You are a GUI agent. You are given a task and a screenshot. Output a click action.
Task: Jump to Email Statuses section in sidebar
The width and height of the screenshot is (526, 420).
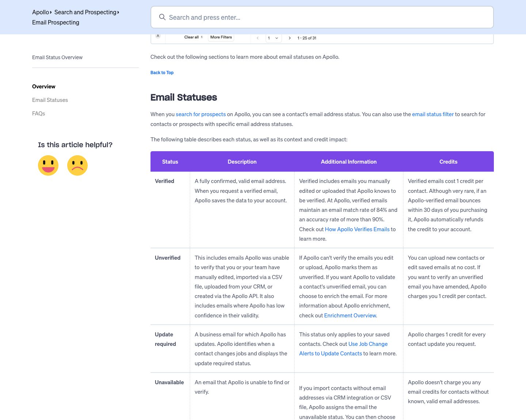(x=50, y=100)
